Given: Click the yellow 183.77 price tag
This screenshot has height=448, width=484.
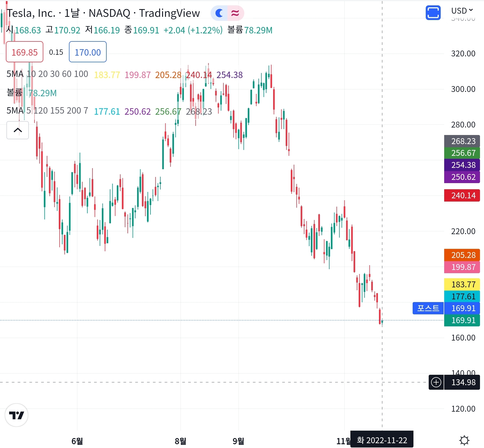Looking at the screenshot, I should click(x=462, y=284).
